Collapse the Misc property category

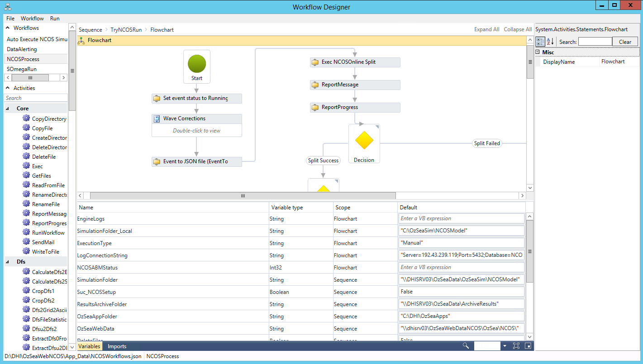coord(537,52)
